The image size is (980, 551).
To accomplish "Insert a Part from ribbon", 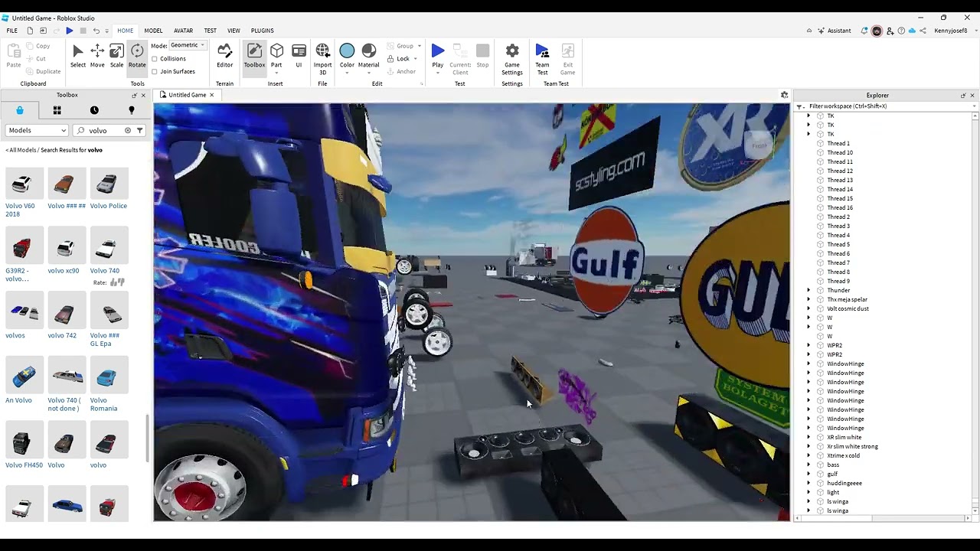I will tap(276, 56).
